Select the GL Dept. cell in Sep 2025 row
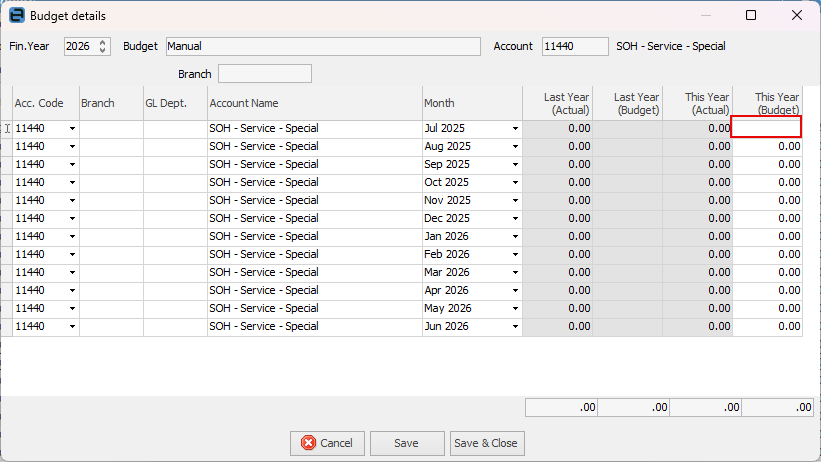The width and height of the screenshot is (821, 462). 175,165
